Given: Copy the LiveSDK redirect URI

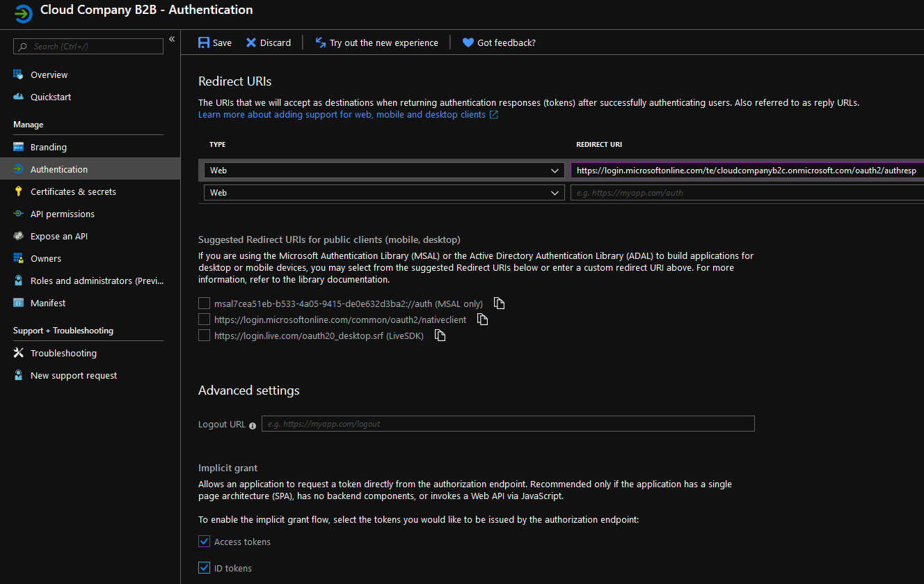Looking at the screenshot, I should pyautogui.click(x=439, y=335).
